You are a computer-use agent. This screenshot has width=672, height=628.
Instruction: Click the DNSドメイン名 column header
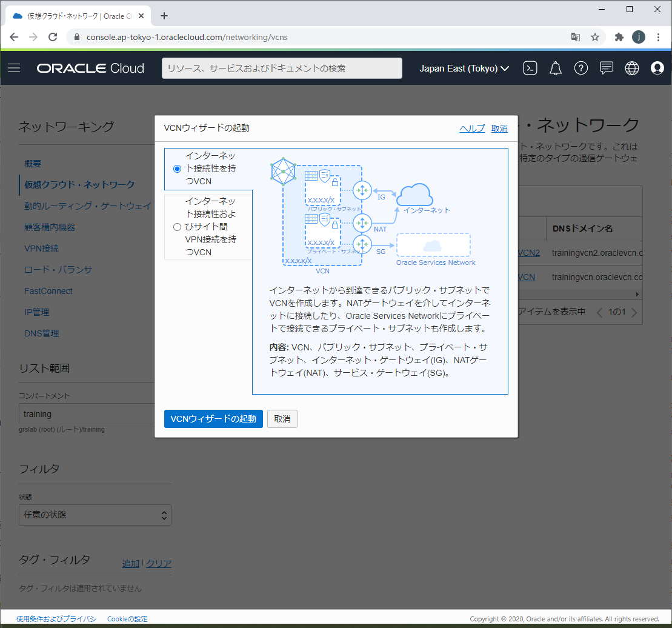coord(582,229)
